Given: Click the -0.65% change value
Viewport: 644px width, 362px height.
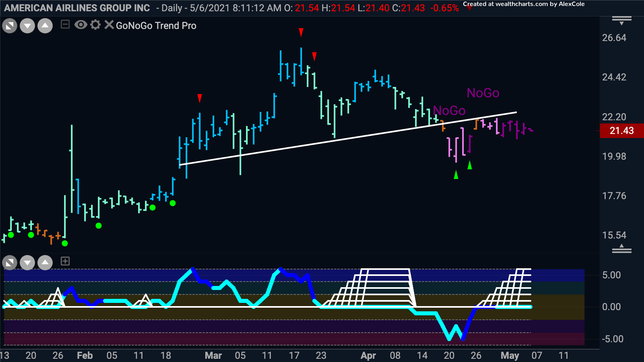Looking at the screenshot, I should coord(444,8).
